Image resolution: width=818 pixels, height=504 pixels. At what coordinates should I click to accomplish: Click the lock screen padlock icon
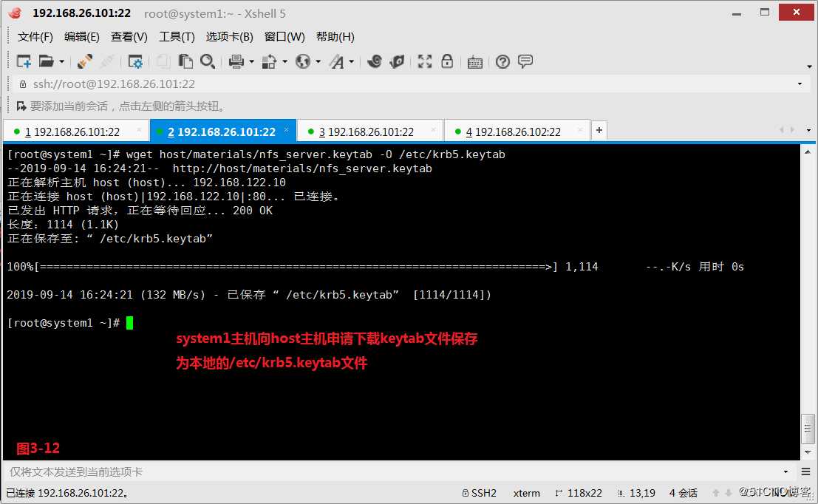pos(447,61)
